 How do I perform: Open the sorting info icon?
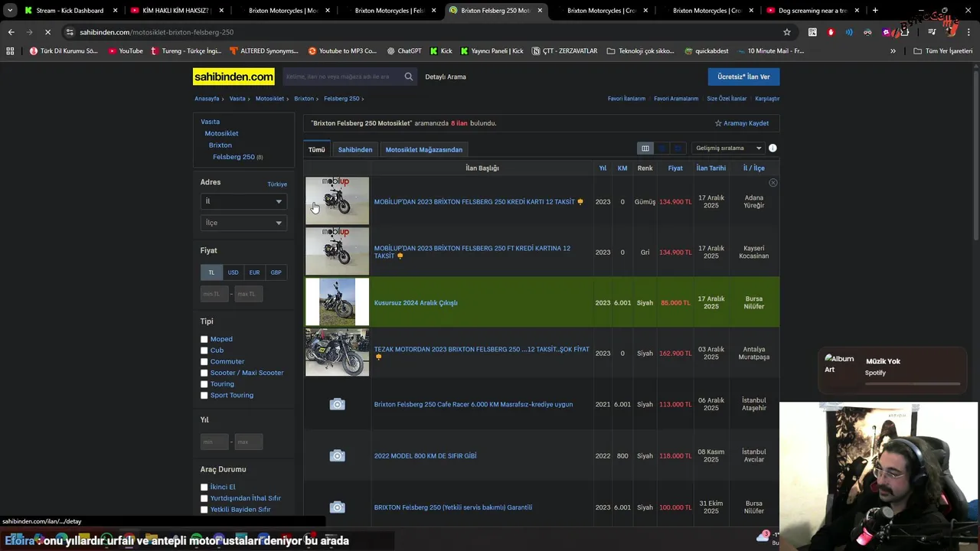point(773,148)
